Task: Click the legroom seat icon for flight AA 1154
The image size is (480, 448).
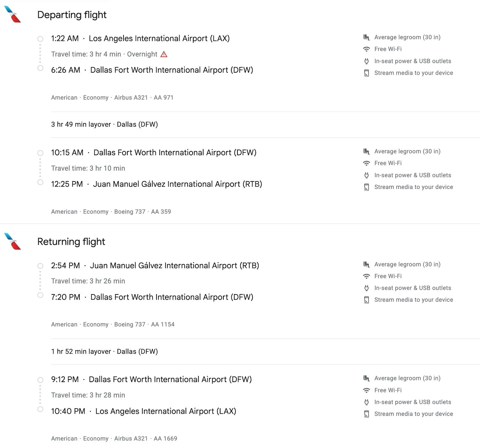Action: [366, 264]
